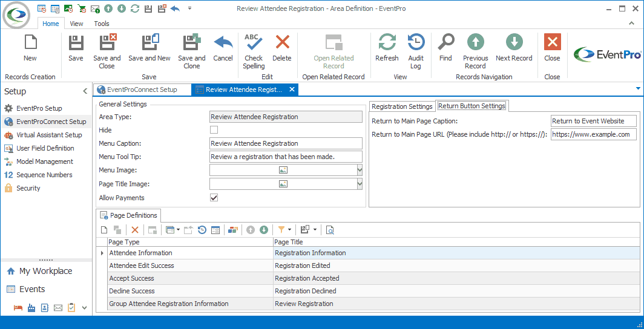Click the Find magnifier icon
This screenshot has width=644, height=329.
coord(445,43)
